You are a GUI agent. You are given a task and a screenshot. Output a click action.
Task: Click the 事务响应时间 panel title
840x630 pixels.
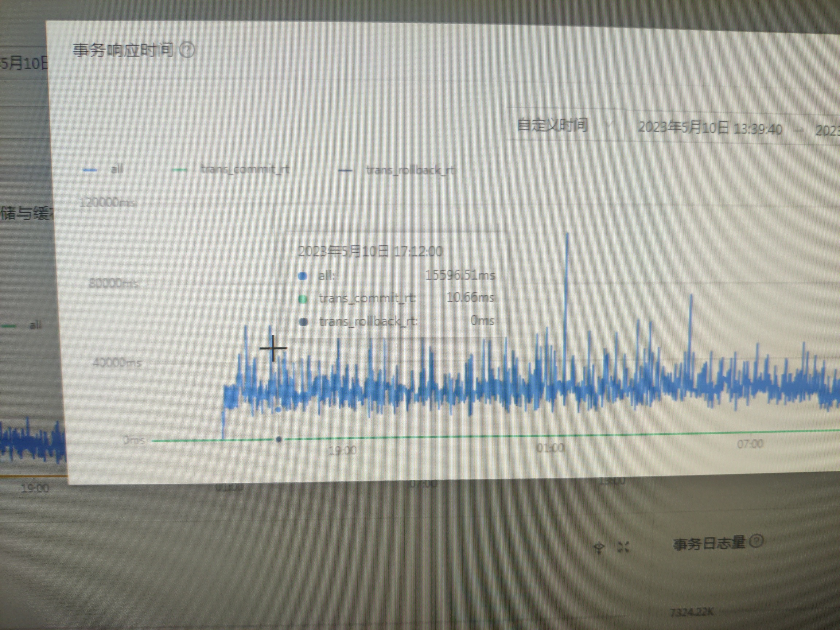coord(124,50)
